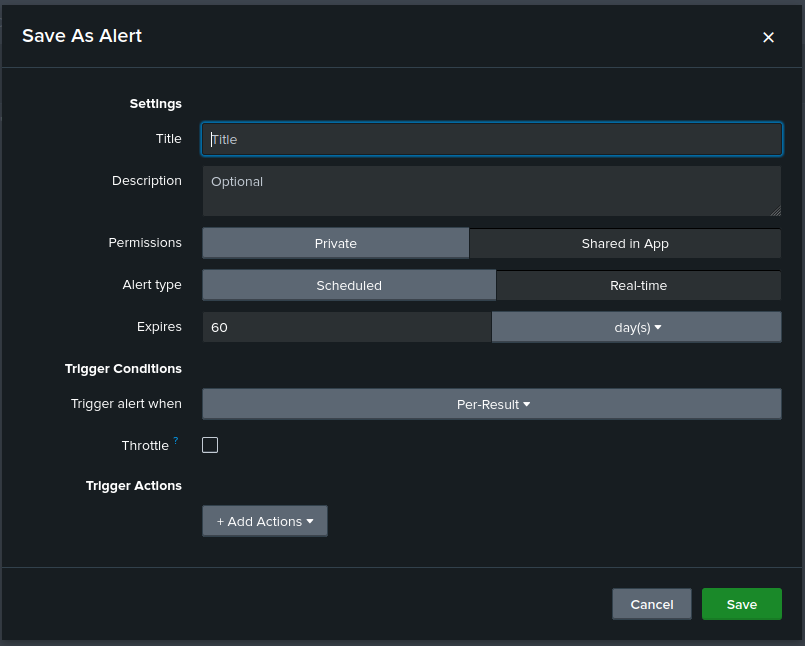
Task: Click the Description text area
Action: pyautogui.click(x=492, y=191)
